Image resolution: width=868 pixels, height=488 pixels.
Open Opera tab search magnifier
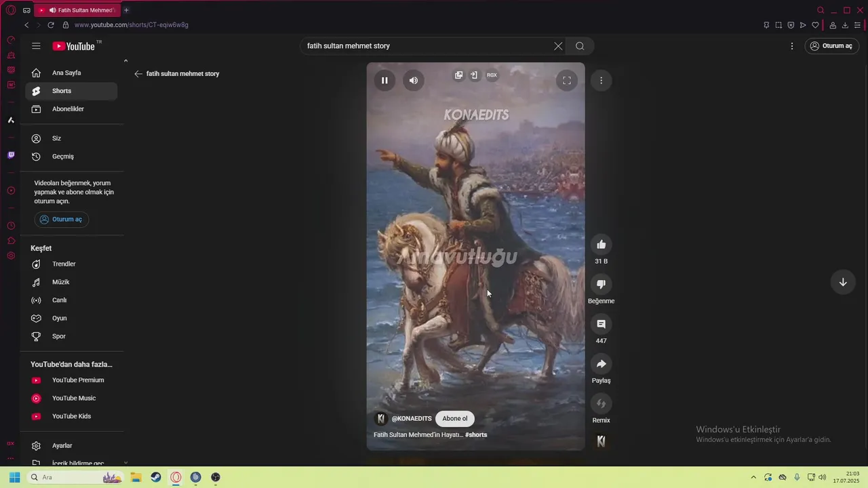coord(821,10)
